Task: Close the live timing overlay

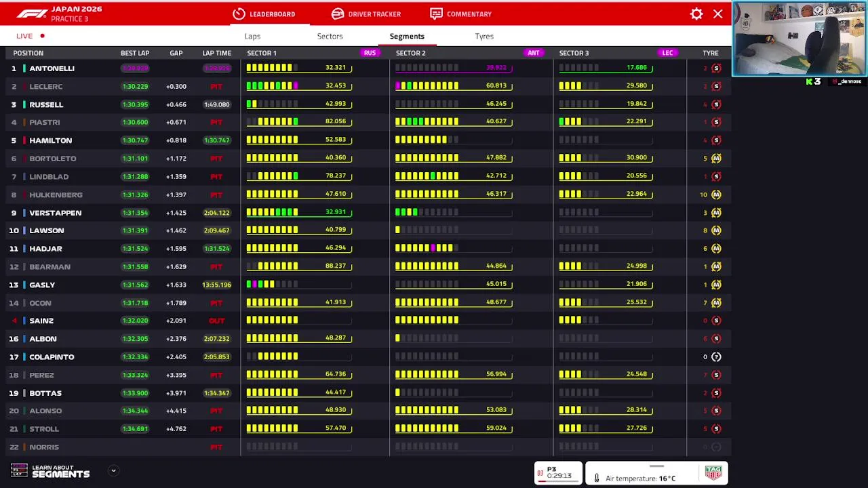Action: tap(718, 14)
